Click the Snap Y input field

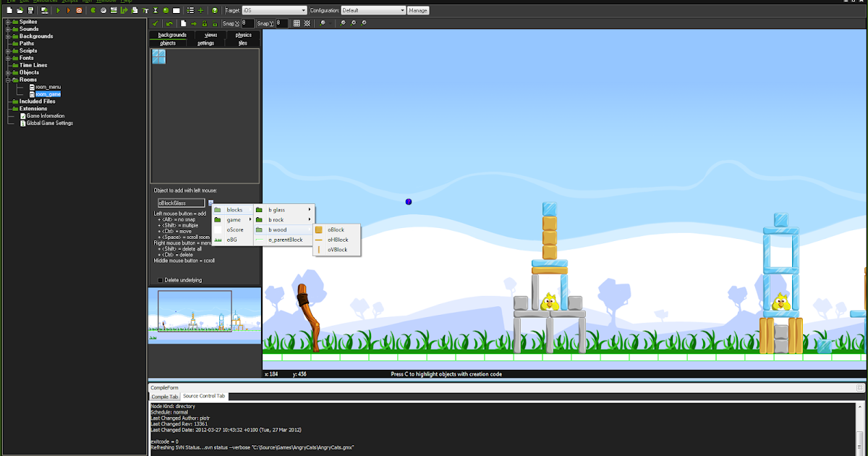[282, 24]
